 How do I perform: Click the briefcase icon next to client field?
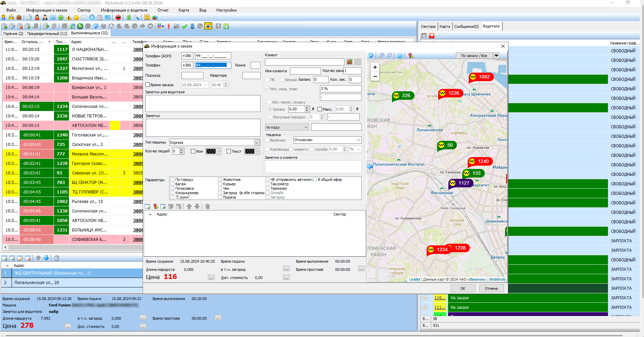(x=349, y=62)
